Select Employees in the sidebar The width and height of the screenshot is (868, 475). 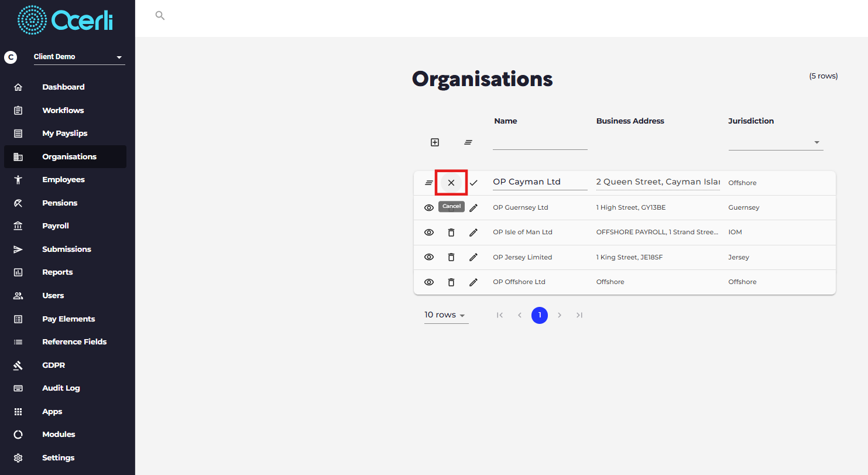[65, 180]
